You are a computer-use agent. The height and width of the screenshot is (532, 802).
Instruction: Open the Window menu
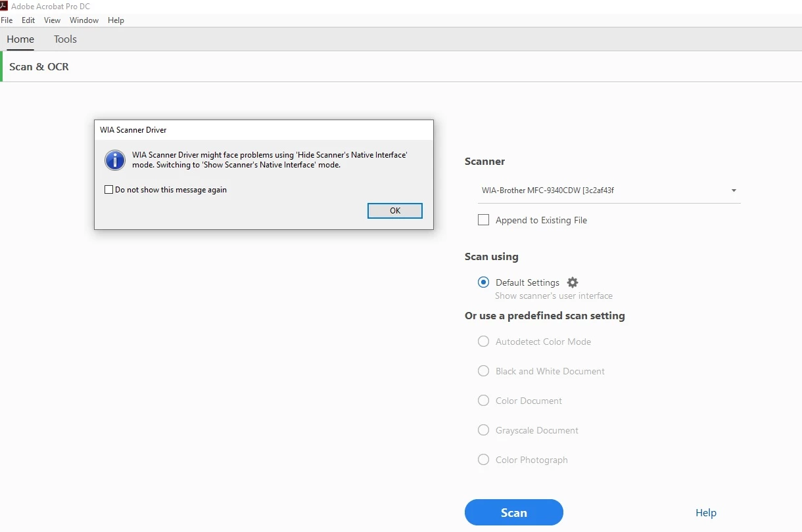[x=84, y=20]
